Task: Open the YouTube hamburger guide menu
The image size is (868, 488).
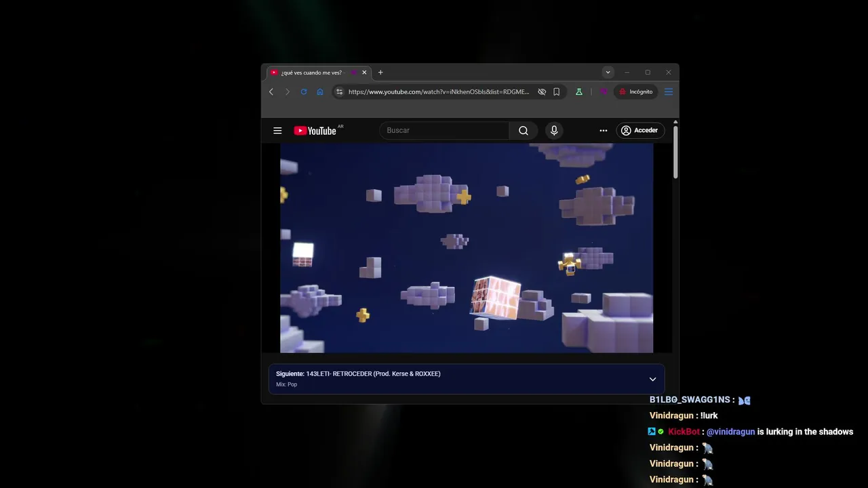Action: pos(277,131)
